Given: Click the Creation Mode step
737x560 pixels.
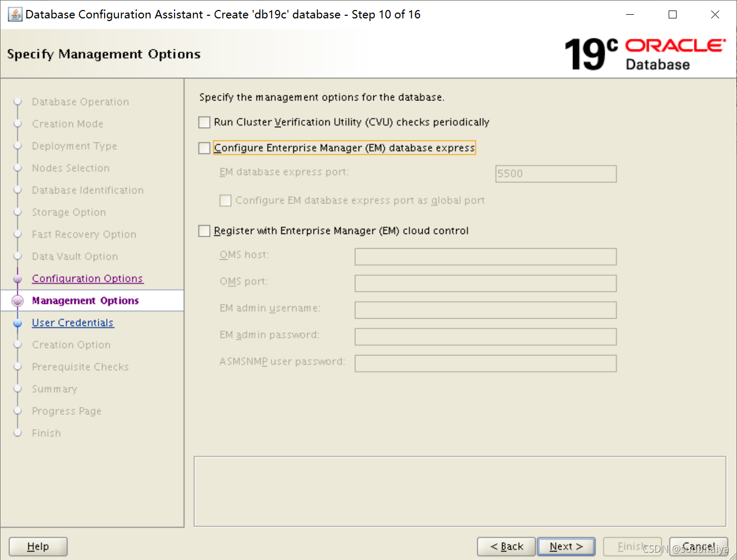Looking at the screenshot, I should 67,124.
